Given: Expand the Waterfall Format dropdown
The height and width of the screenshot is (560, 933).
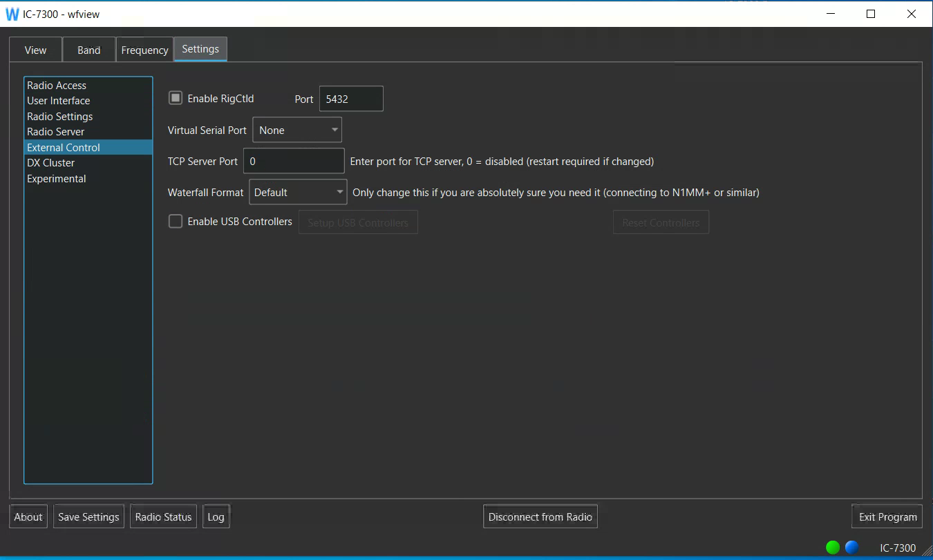Looking at the screenshot, I should pos(298,193).
